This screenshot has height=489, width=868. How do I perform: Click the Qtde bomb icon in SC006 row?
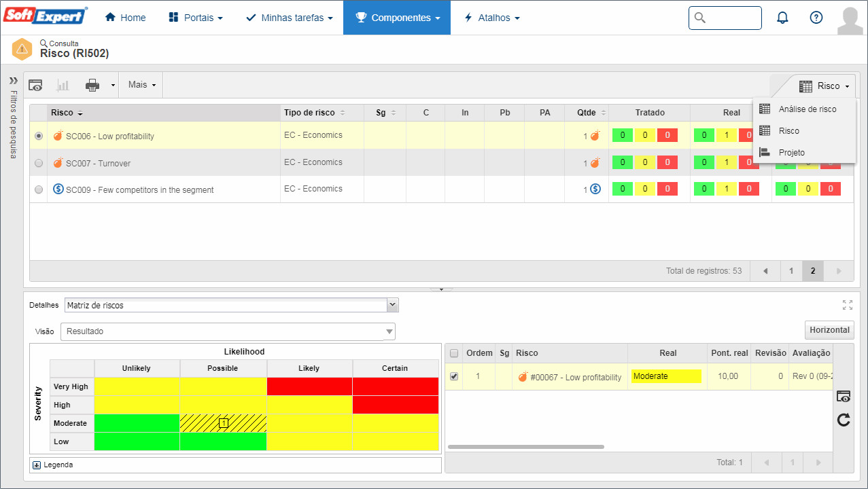[x=595, y=135]
